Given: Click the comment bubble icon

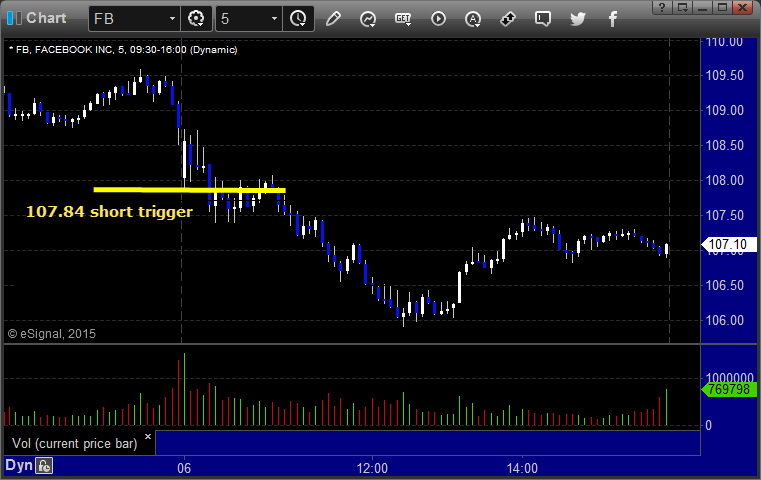Looking at the screenshot, I should coord(543,19).
